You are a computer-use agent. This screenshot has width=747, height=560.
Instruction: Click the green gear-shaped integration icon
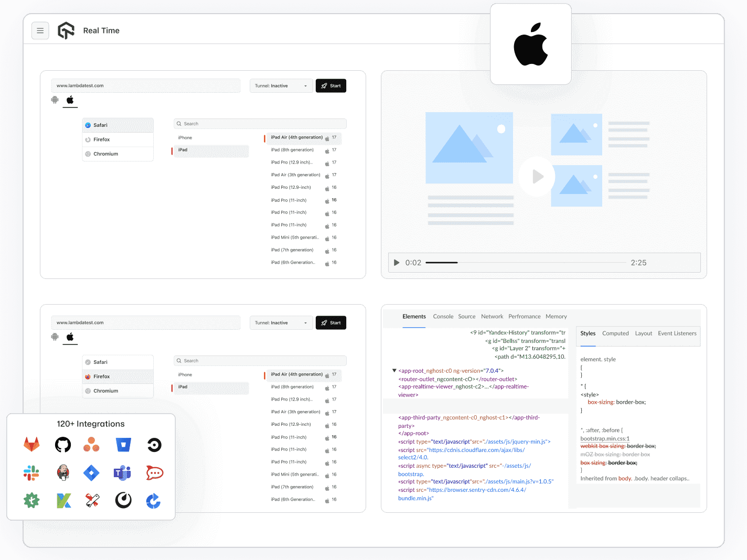[31, 501]
